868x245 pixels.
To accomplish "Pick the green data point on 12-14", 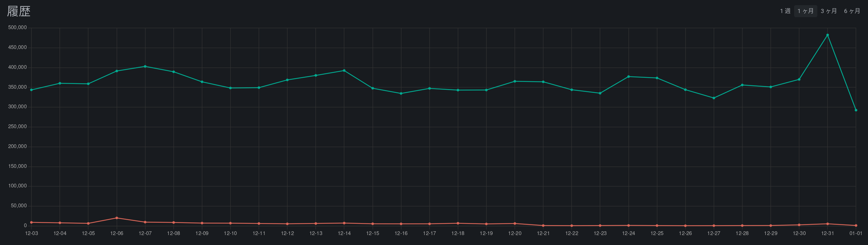I will pyautogui.click(x=344, y=71).
